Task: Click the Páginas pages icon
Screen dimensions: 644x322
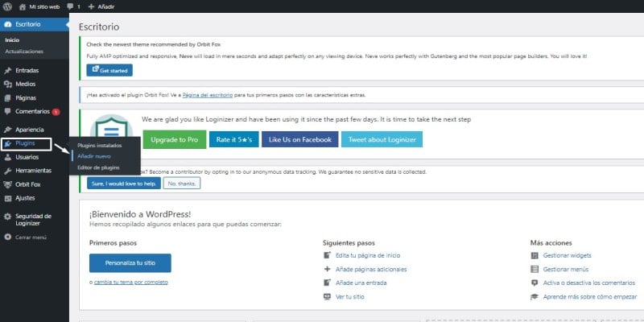Action: click(7, 98)
